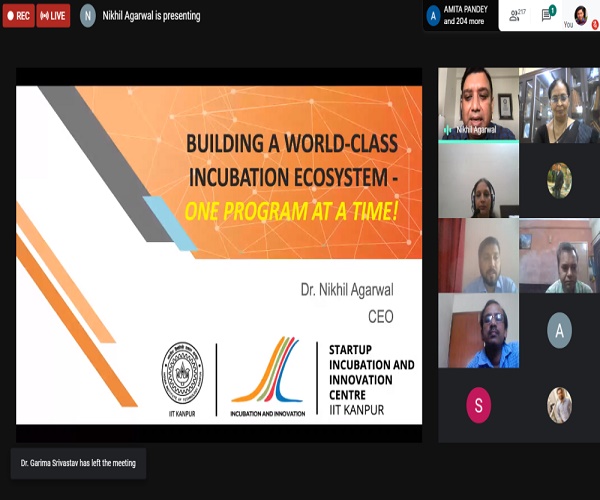
Task: Click your own video thumbnail labeled You
Action: (x=580, y=15)
